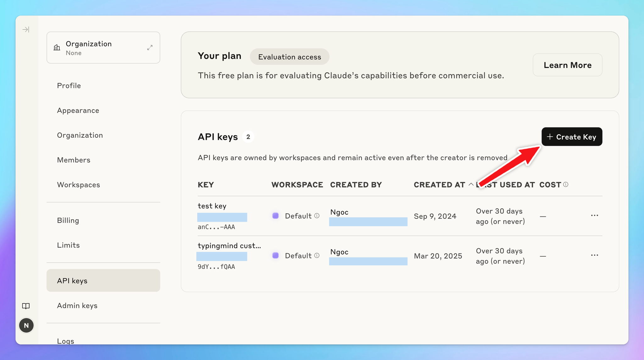The height and width of the screenshot is (360, 644).
Task: Open three-dot menu for test key
Action: click(594, 215)
